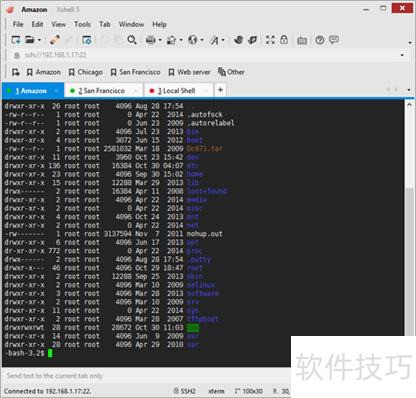The height and width of the screenshot is (398, 416).
Task: Click the Connected to 192.168.1.17:22 status text
Action: [47, 391]
